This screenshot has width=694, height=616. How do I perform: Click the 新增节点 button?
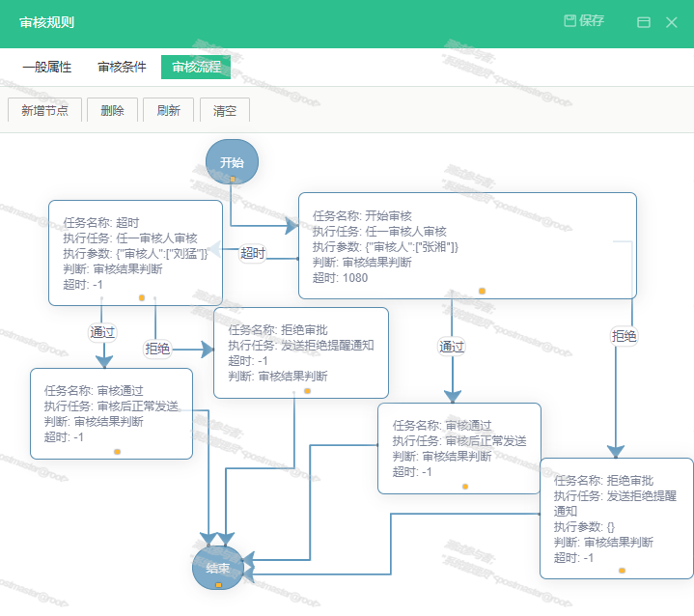(x=44, y=110)
